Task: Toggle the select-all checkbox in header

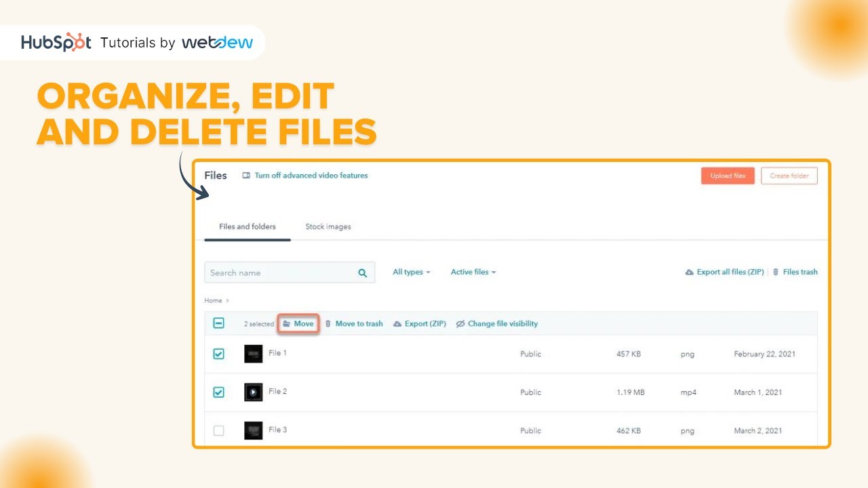Action: pyautogui.click(x=218, y=323)
